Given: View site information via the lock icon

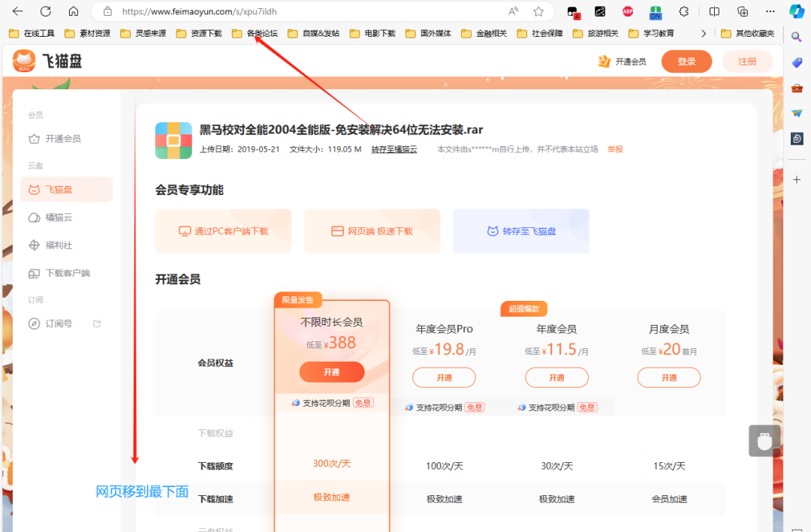Looking at the screenshot, I should pos(107,11).
